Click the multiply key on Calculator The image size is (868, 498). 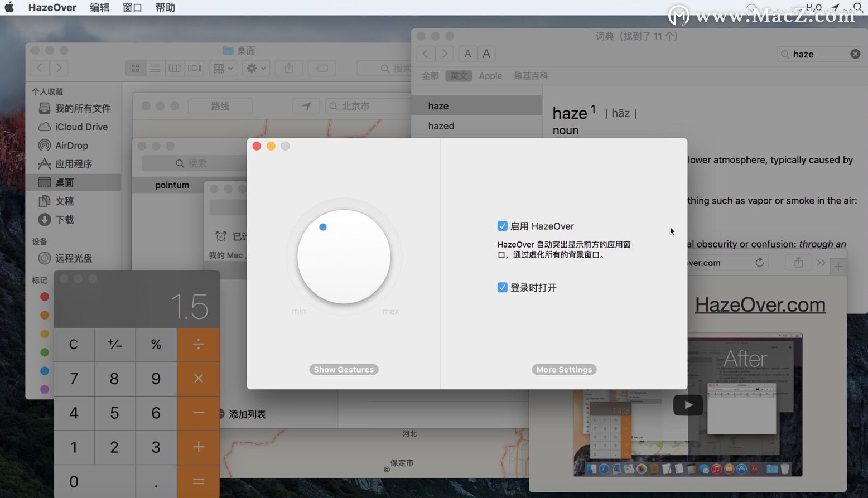pyautogui.click(x=198, y=379)
